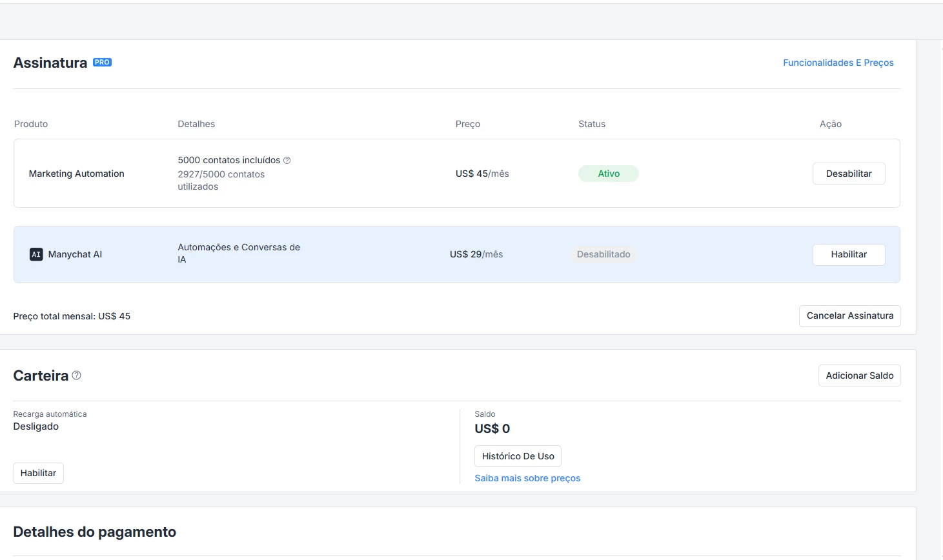Click the Preço column header

point(467,124)
